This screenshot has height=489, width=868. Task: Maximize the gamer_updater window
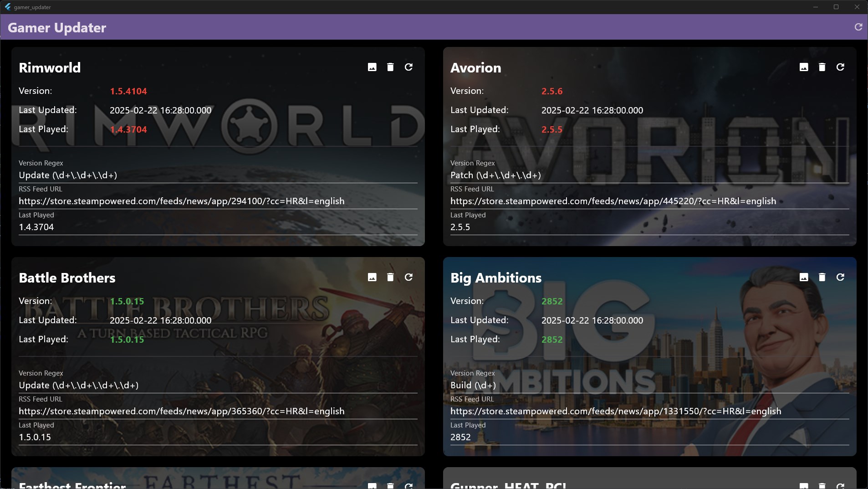click(x=836, y=7)
